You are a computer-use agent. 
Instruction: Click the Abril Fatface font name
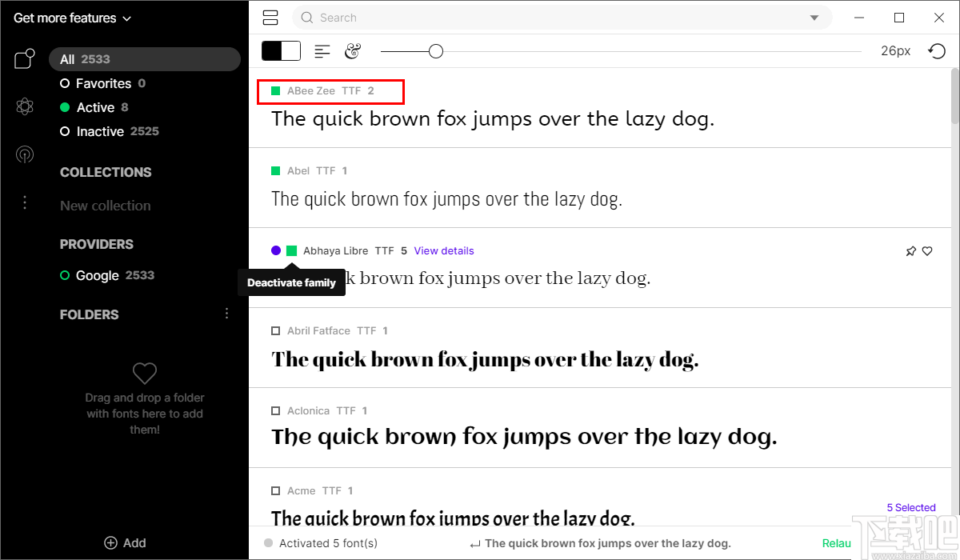318,331
